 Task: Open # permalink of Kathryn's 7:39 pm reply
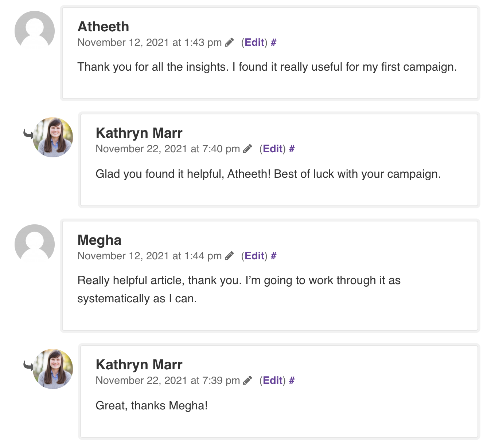tap(292, 381)
